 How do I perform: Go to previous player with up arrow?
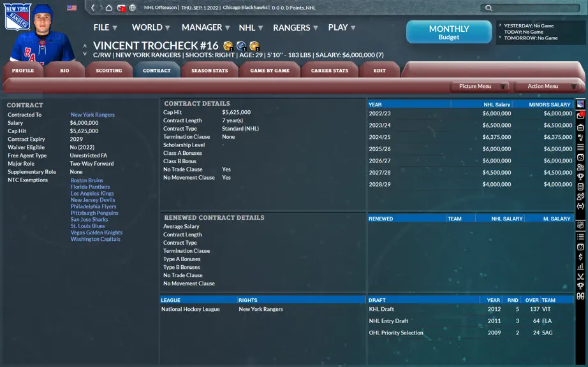(x=85, y=46)
